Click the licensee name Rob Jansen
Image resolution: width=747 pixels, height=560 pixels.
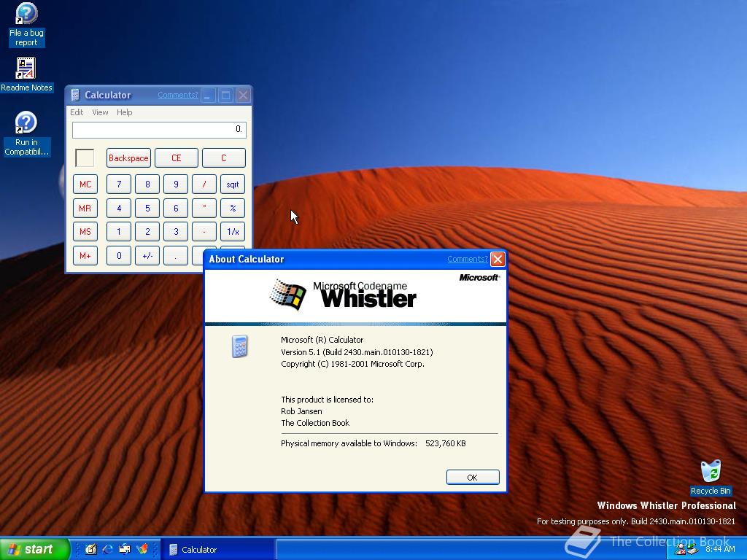pyautogui.click(x=301, y=411)
